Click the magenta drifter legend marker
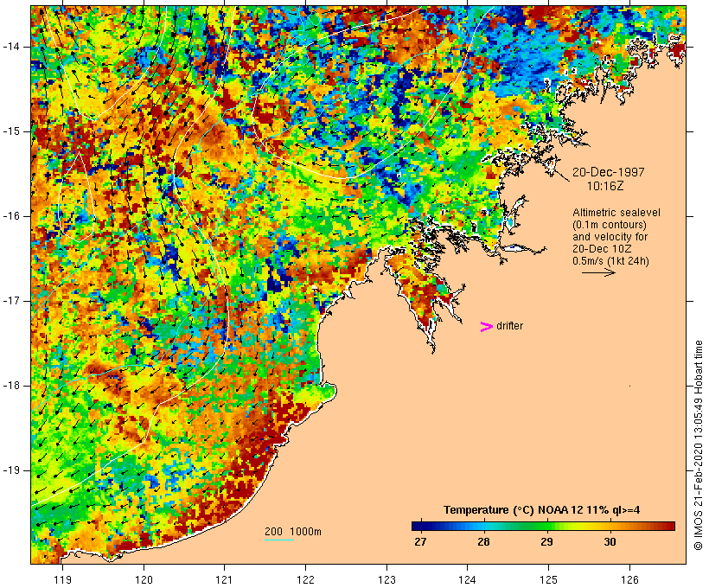Viewport: 709px width, 588px height. point(486,327)
